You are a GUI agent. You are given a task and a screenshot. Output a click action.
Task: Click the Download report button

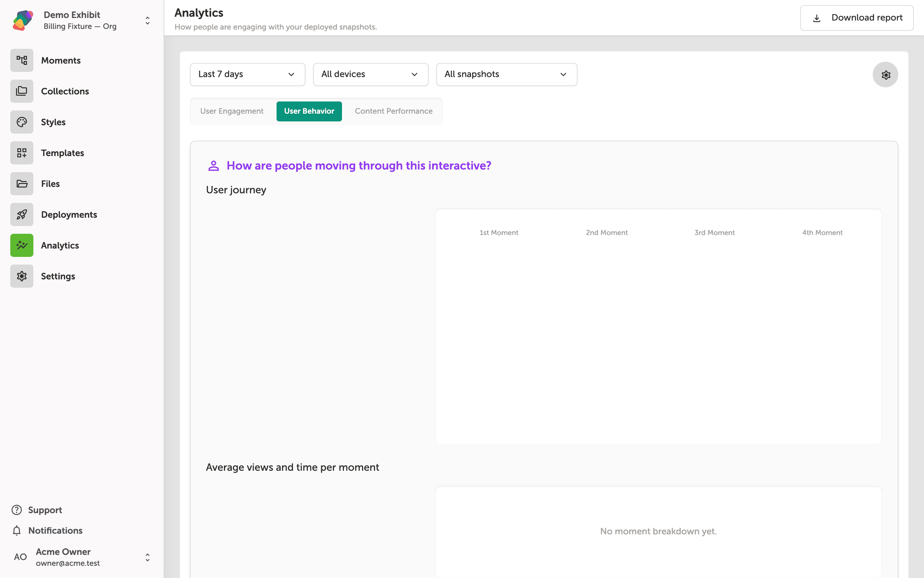point(856,18)
